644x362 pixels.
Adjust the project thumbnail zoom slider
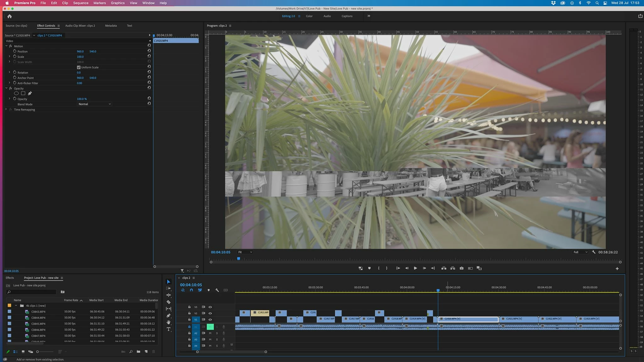point(38,352)
